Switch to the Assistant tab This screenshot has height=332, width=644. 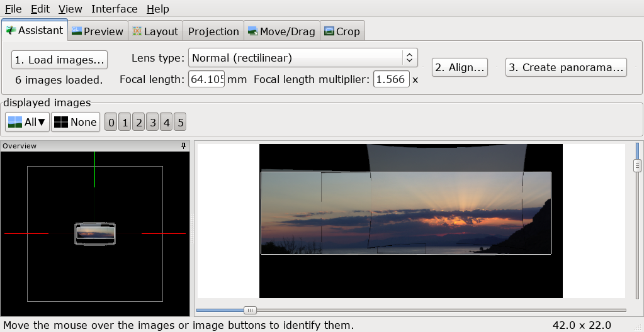click(35, 30)
